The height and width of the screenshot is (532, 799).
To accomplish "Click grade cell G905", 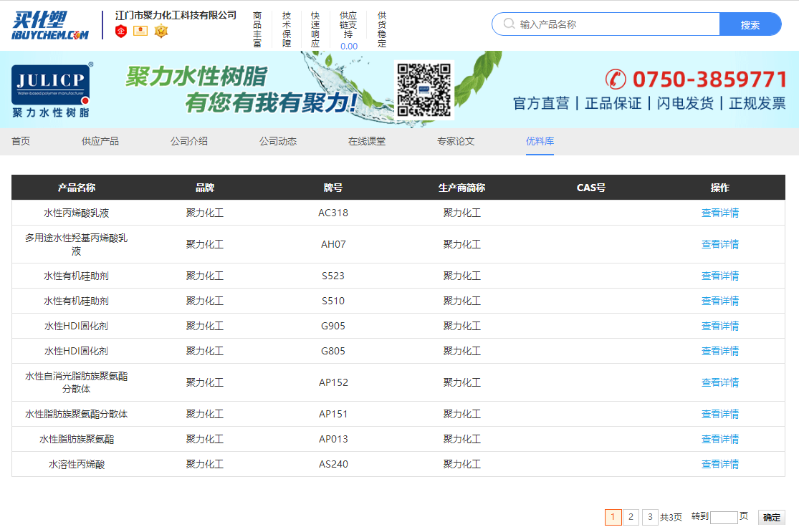I will tap(333, 326).
